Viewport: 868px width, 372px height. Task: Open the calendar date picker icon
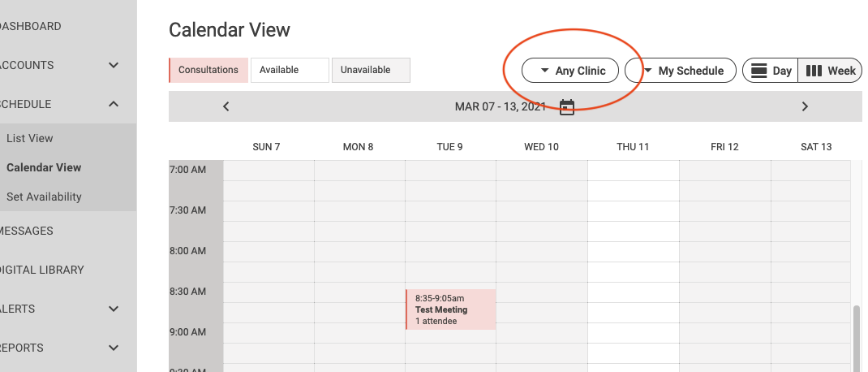(x=567, y=106)
